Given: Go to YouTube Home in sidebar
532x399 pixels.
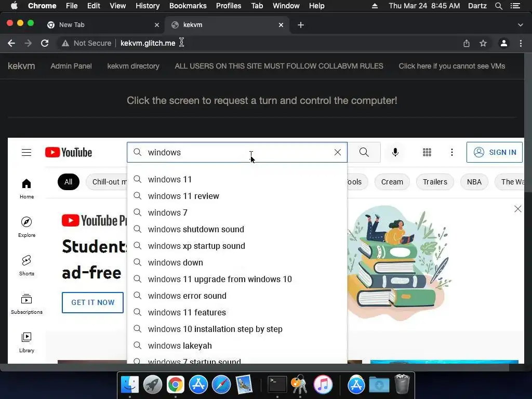Looking at the screenshot, I should point(26,189).
